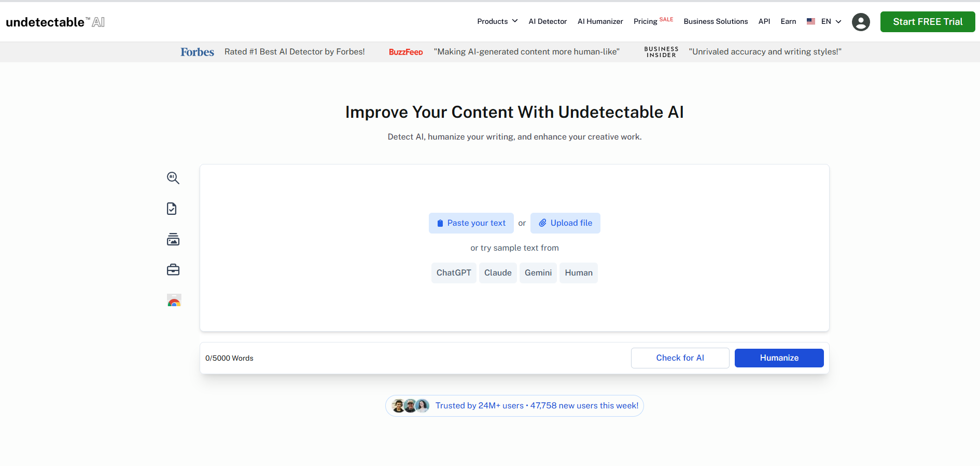The height and width of the screenshot is (466, 980).
Task: Click the "or try sample text from" label
Action: (x=514, y=248)
